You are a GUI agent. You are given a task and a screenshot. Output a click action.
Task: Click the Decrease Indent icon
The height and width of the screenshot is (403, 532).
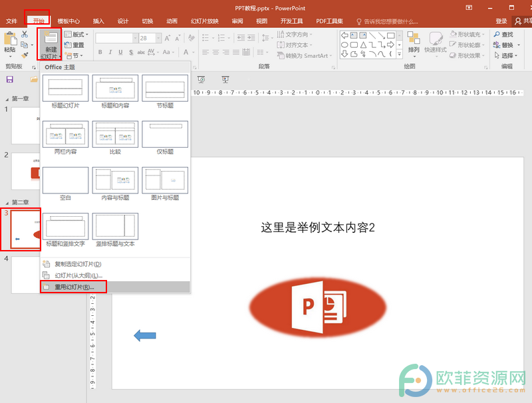pyautogui.click(x=241, y=38)
